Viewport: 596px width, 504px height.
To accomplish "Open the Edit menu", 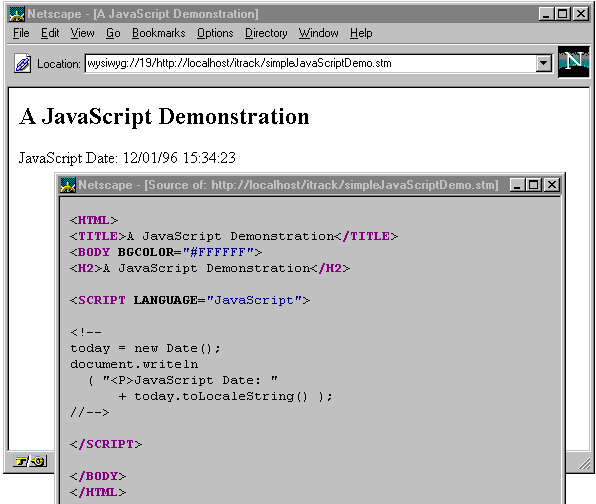I will pyautogui.click(x=50, y=33).
